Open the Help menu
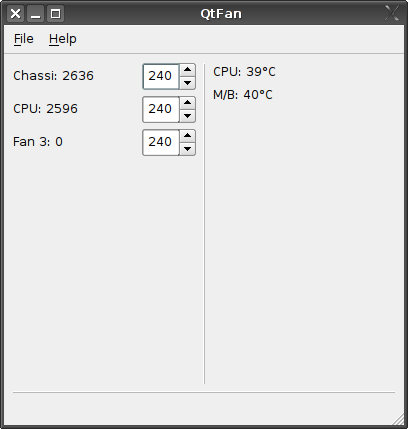Viewport: 408px width, 429px height. click(63, 39)
